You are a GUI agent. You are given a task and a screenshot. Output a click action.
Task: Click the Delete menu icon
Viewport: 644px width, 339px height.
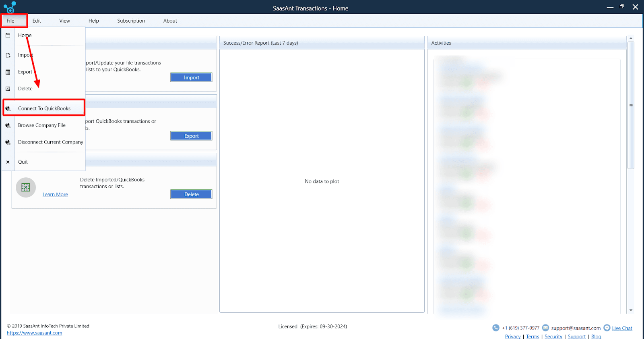8,89
